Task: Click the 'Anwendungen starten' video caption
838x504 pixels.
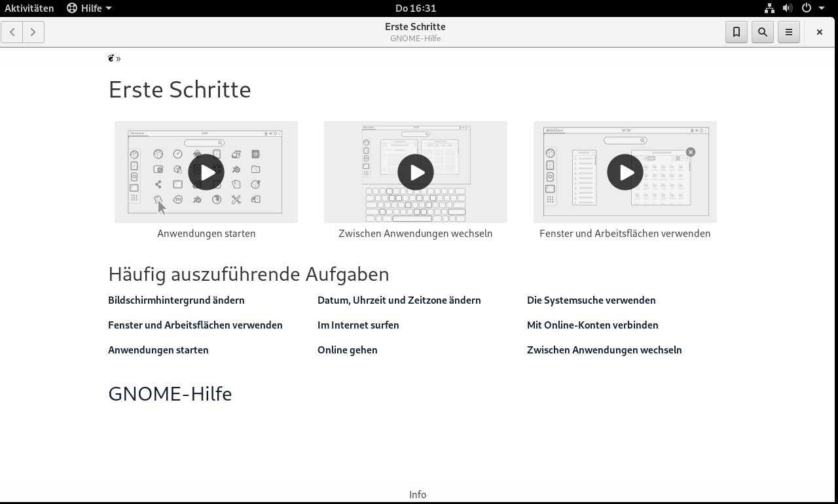Action: (206, 234)
